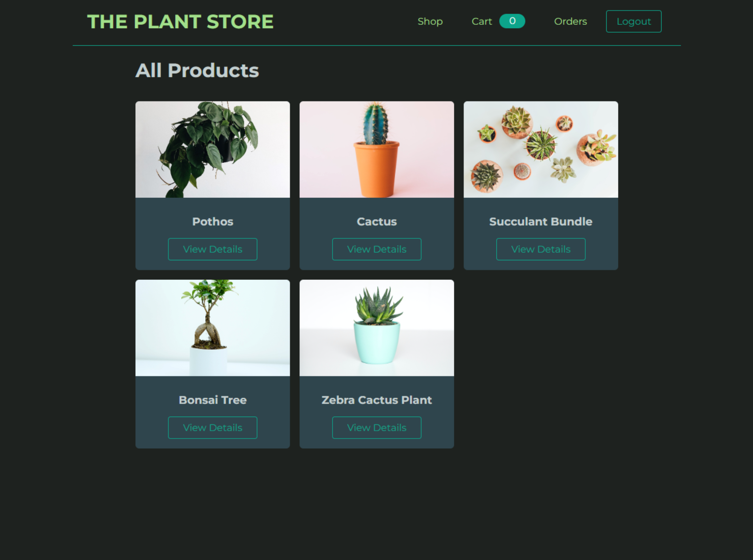Click the Logout button
This screenshot has height=560, width=753.
[x=633, y=21]
